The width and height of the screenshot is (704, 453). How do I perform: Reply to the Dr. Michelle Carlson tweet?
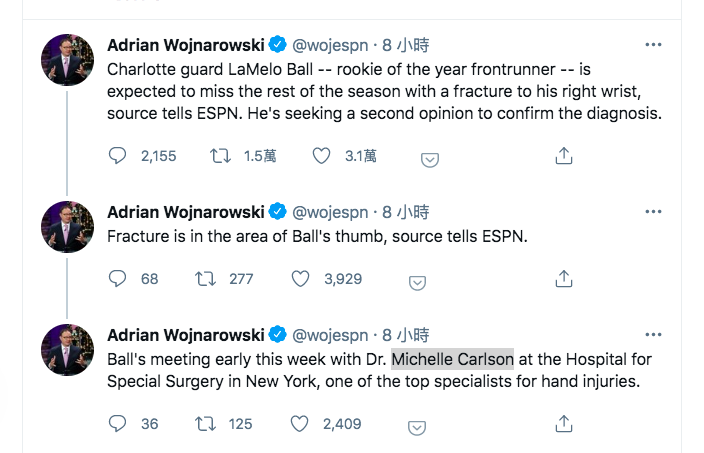point(118,424)
